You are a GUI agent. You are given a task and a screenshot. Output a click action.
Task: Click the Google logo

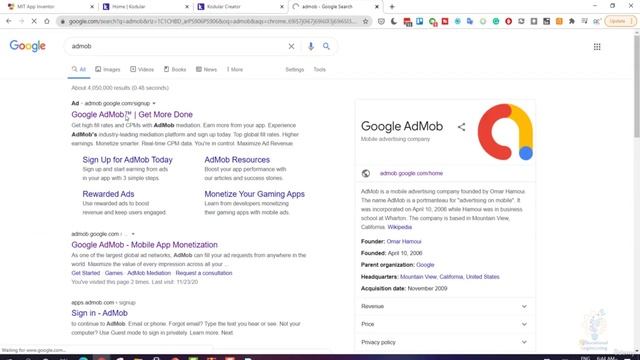tap(28, 46)
